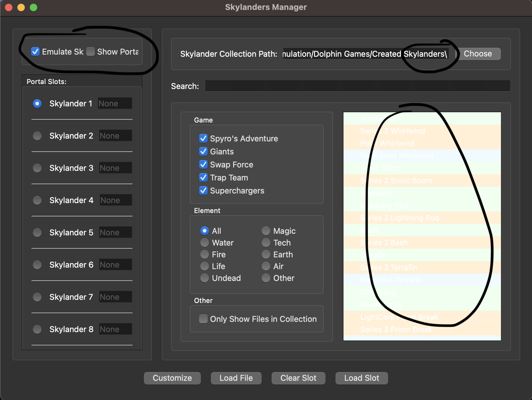Select Series 2 Bash in the list
This screenshot has width=532, height=400.
pos(422,242)
